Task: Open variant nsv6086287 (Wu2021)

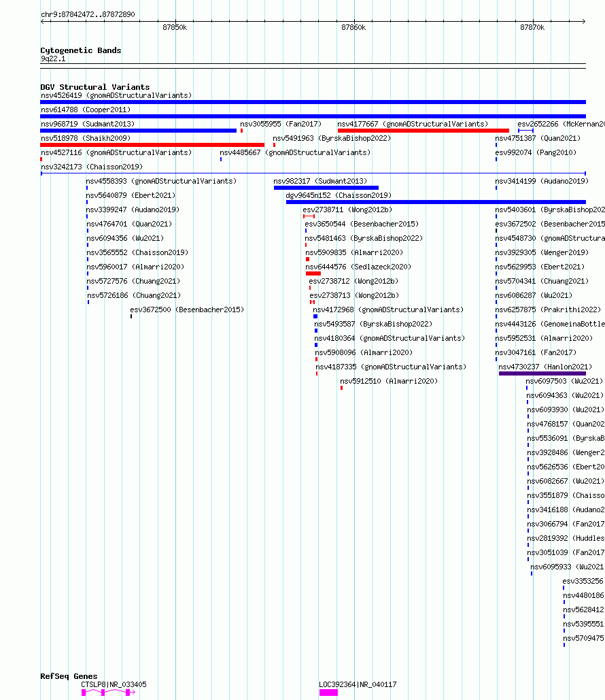Action: tap(534, 295)
